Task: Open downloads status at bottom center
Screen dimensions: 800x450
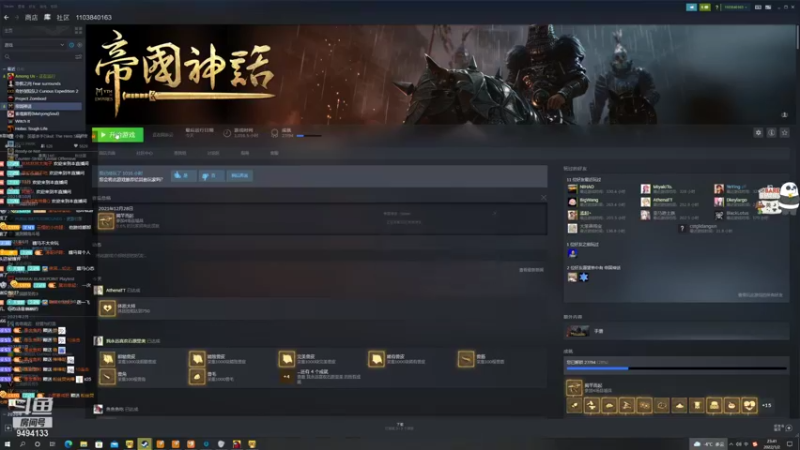Action: 400,426
